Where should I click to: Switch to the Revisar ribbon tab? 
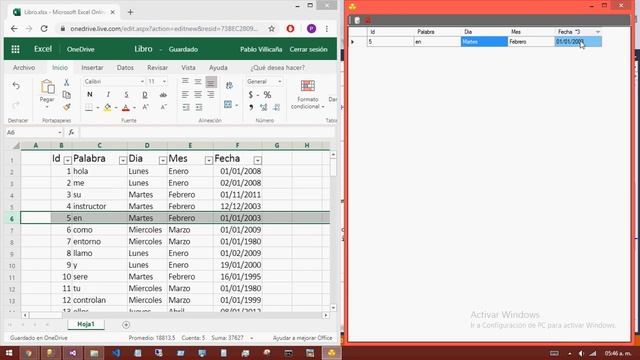[158, 68]
